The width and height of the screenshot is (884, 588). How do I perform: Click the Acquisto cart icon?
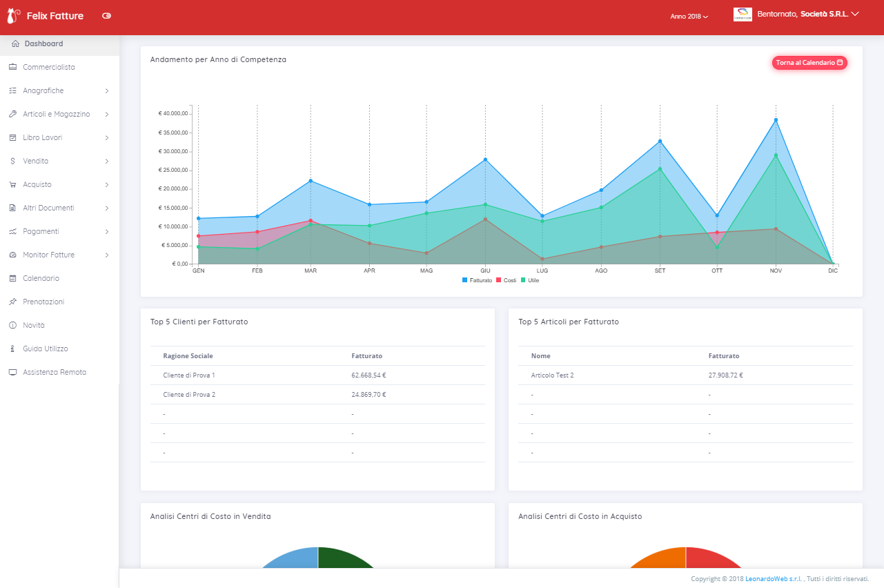tap(12, 184)
